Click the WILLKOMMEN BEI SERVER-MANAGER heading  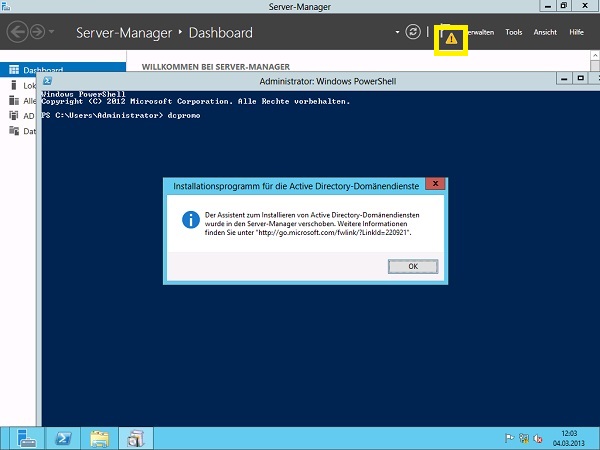[216, 67]
